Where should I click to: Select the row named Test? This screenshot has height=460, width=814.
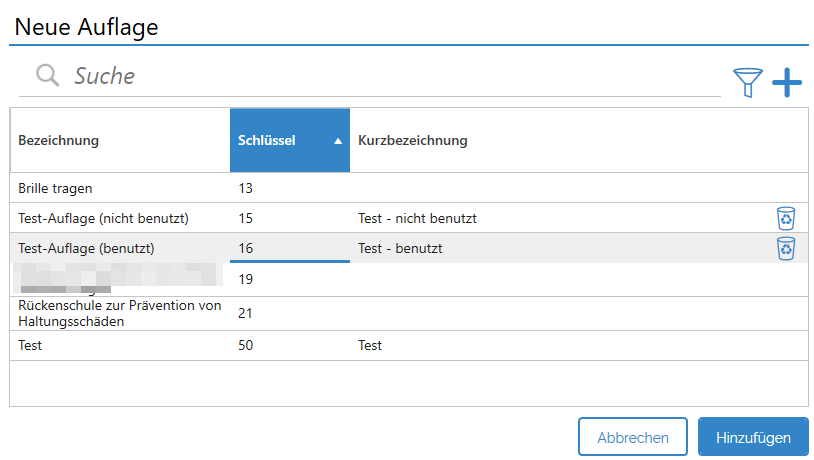tap(32, 346)
